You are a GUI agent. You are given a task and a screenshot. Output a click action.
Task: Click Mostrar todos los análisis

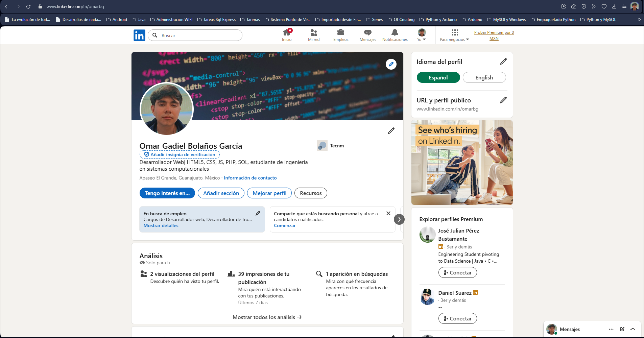point(267,317)
